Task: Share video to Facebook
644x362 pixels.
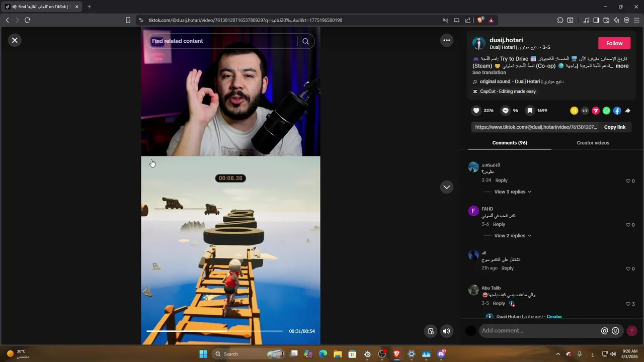Action: [617, 111]
